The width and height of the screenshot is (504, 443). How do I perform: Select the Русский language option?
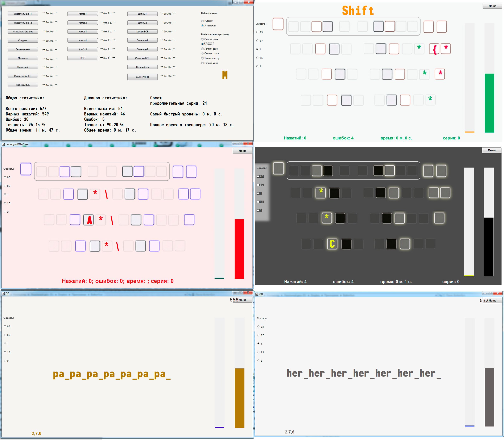[x=202, y=21]
